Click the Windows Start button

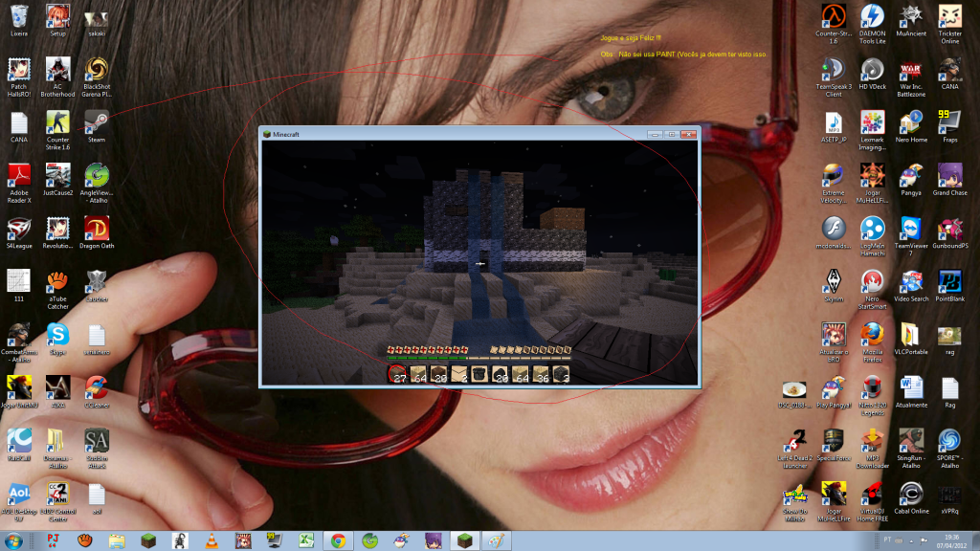11,540
